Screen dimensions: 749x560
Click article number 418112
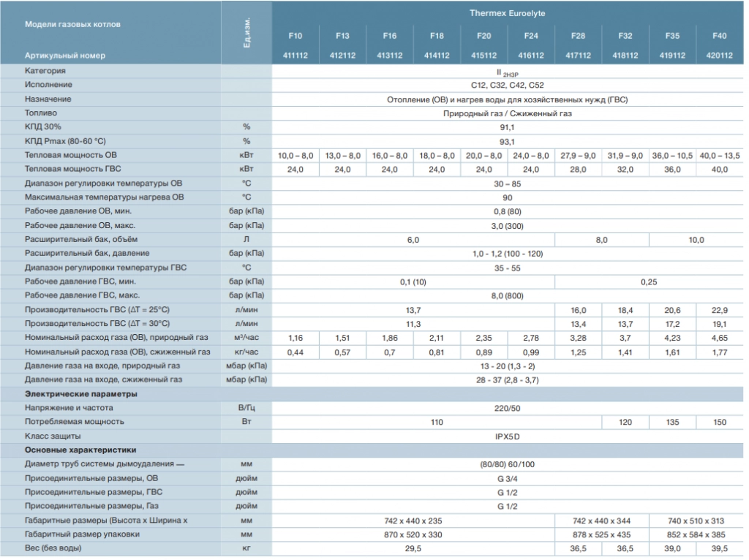(x=625, y=55)
